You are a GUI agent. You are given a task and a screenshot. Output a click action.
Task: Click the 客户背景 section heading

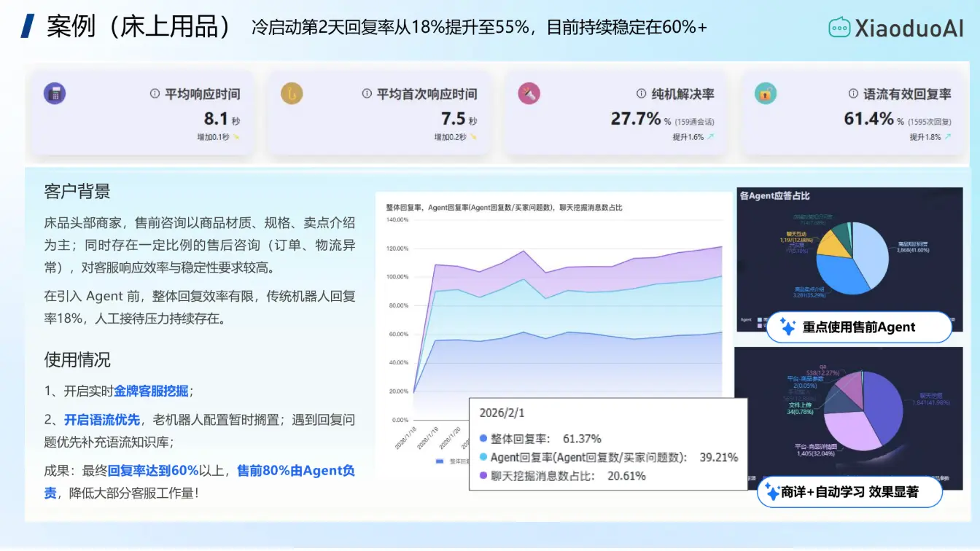pyautogui.click(x=77, y=192)
